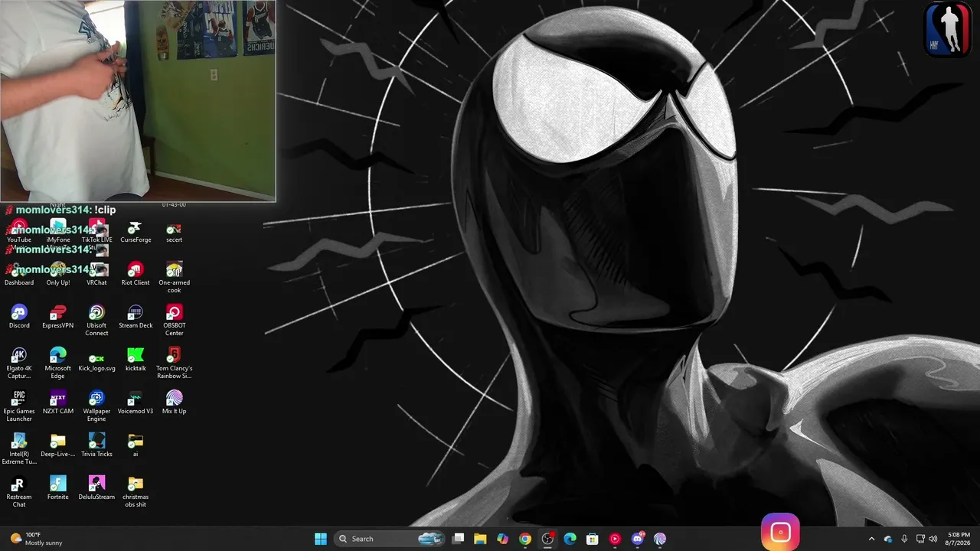Select the VRChat desktop icon
Viewport: 980px width, 551px height.
[96, 275]
